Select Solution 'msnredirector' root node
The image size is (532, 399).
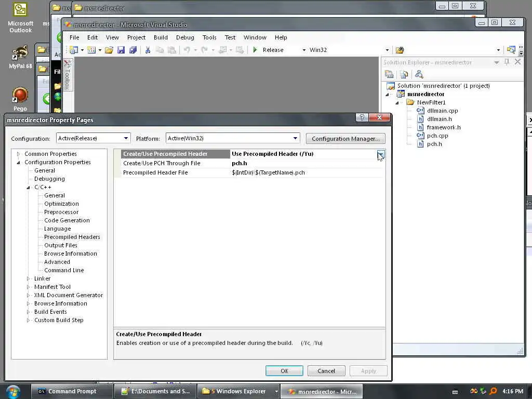click(444, 86)
